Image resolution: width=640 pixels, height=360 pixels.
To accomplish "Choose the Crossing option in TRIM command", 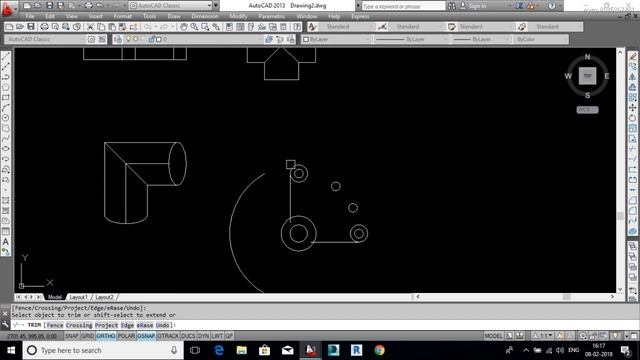I will click(79, 325).
